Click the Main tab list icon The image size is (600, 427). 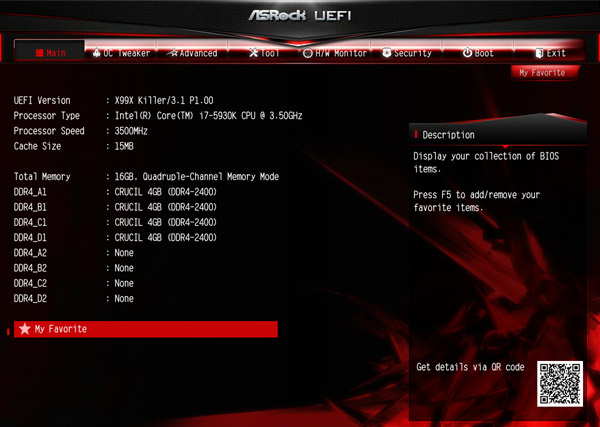click(39, 53)
